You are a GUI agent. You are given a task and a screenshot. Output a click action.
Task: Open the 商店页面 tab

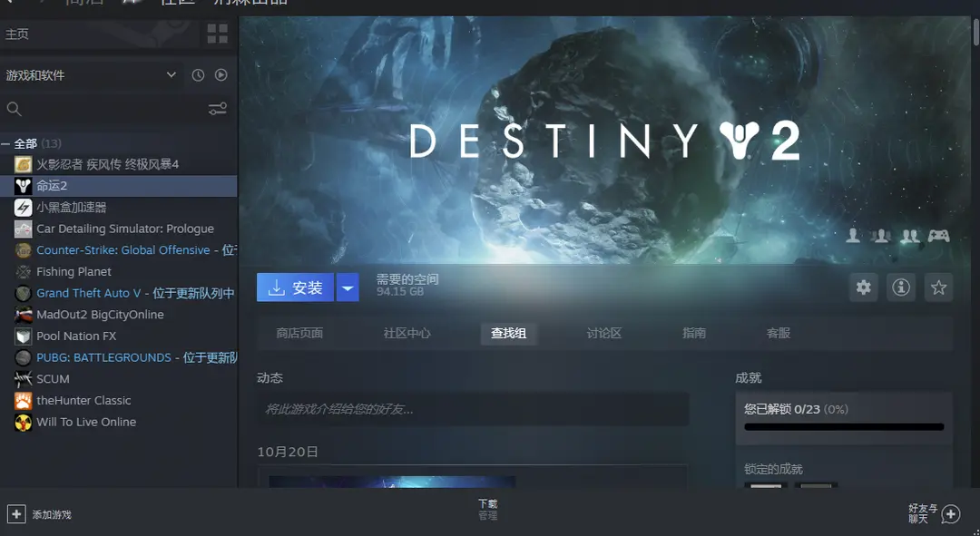click(299, 333)
